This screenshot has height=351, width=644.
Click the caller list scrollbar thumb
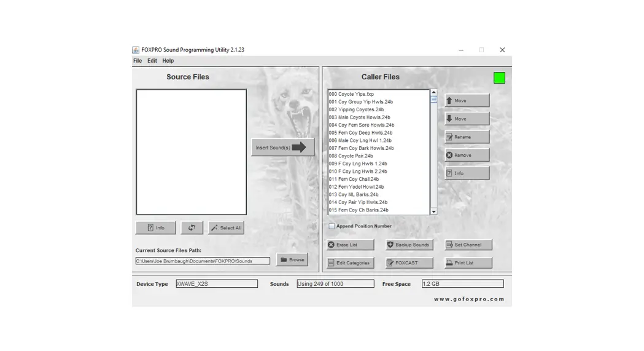click(x=433, y=99)
